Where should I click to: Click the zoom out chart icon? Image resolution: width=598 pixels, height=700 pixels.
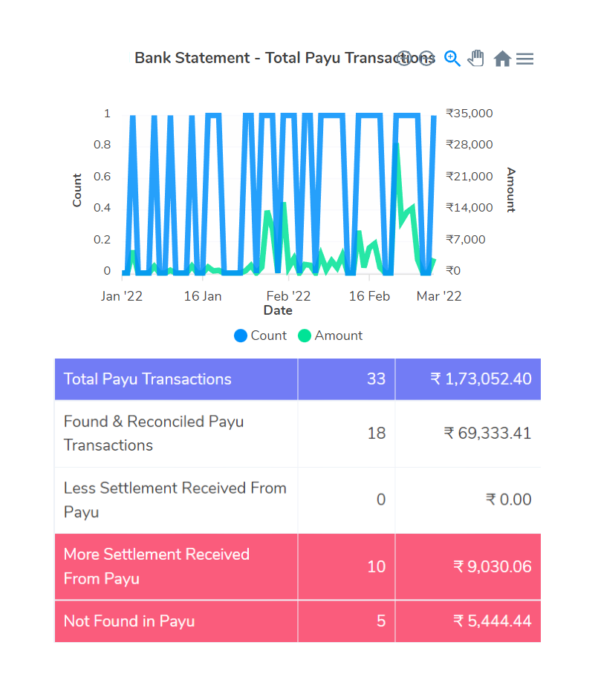pyautogui.click(x=427, y=58)
